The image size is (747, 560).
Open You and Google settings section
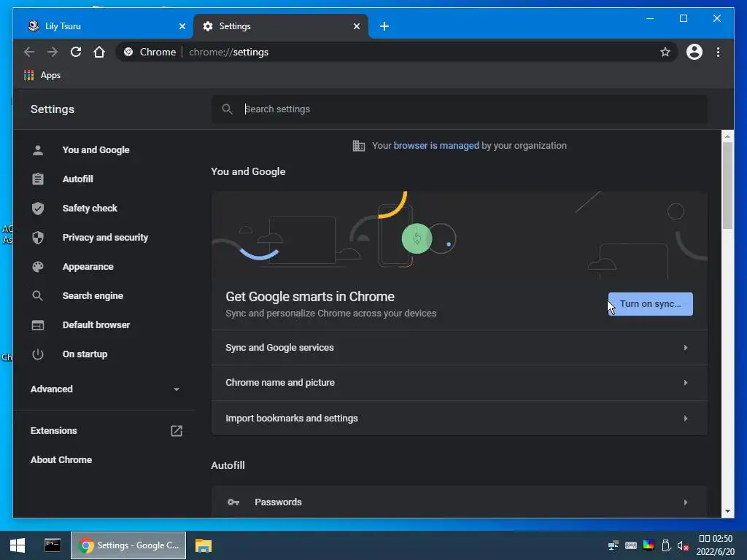(x=96, y=150)
